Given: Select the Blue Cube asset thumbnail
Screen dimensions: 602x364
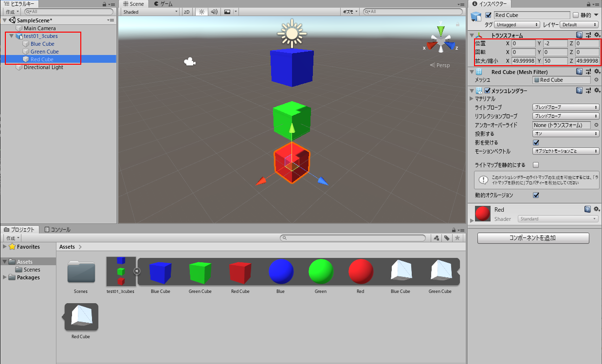Looking at the screenshot, I should 161,272.
